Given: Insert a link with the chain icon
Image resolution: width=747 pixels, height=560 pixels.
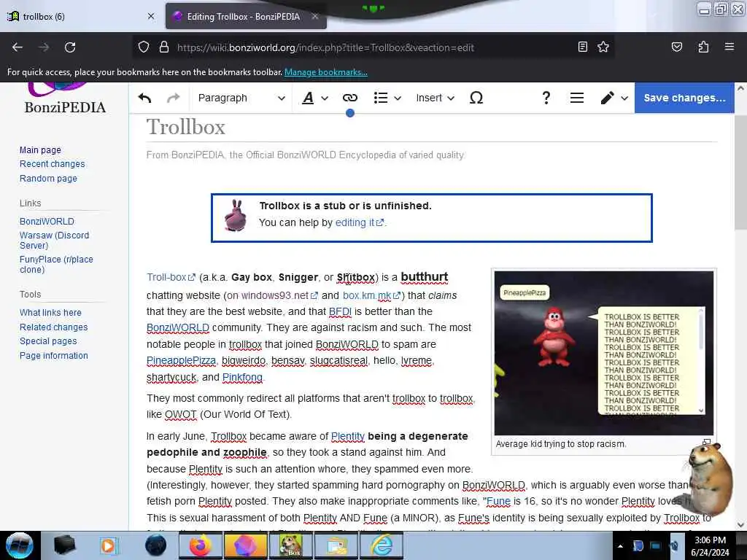Looking at the screenshot, I should [349, 98].
